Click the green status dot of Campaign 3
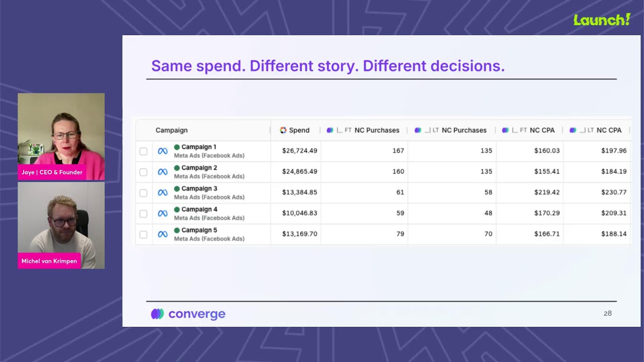This screenshot has height=362, width=644. coord(177,189)
